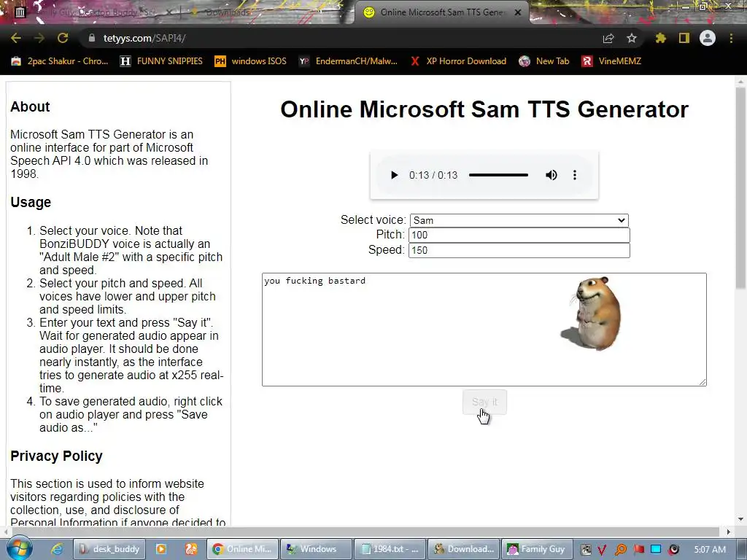
Task: Click the blue monitor tray icon
Action: point(656,549)
